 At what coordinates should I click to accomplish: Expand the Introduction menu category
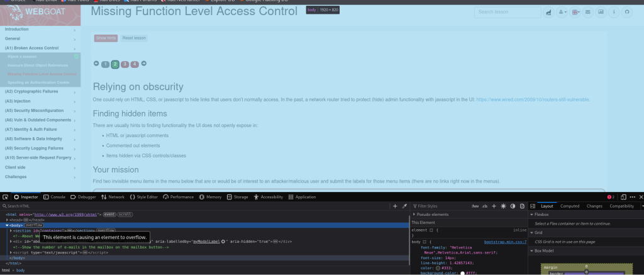(x=40, y=30)
